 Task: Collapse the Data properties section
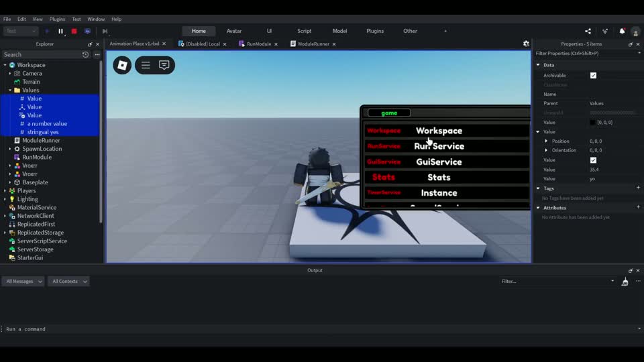point(538,65)
